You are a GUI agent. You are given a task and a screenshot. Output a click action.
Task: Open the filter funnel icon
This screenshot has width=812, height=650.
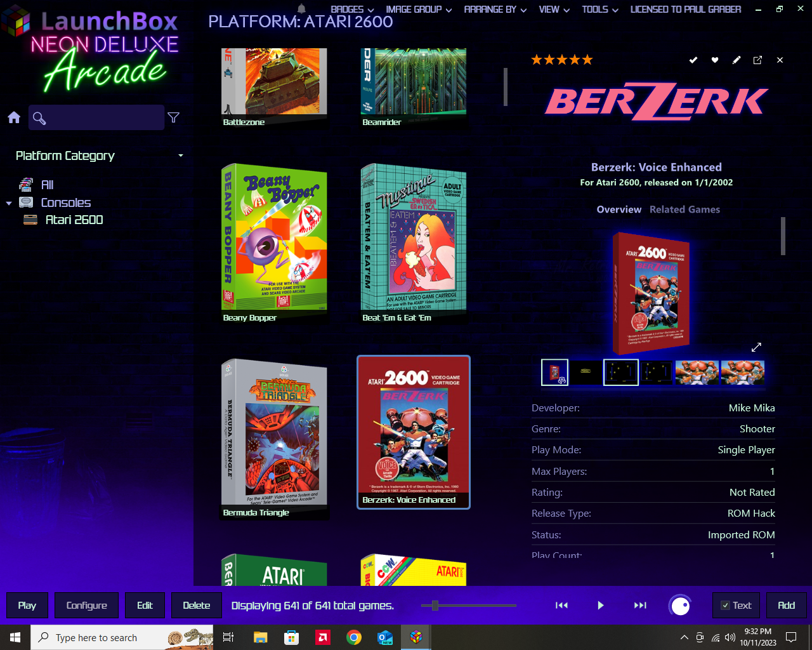click(173, 117)
